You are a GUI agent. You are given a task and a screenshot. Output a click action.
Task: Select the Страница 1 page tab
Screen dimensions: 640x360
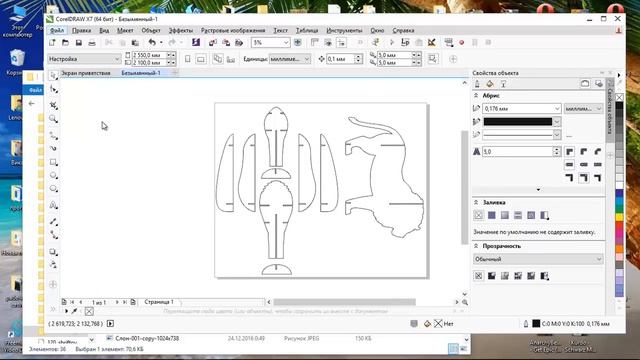[159, 302]
